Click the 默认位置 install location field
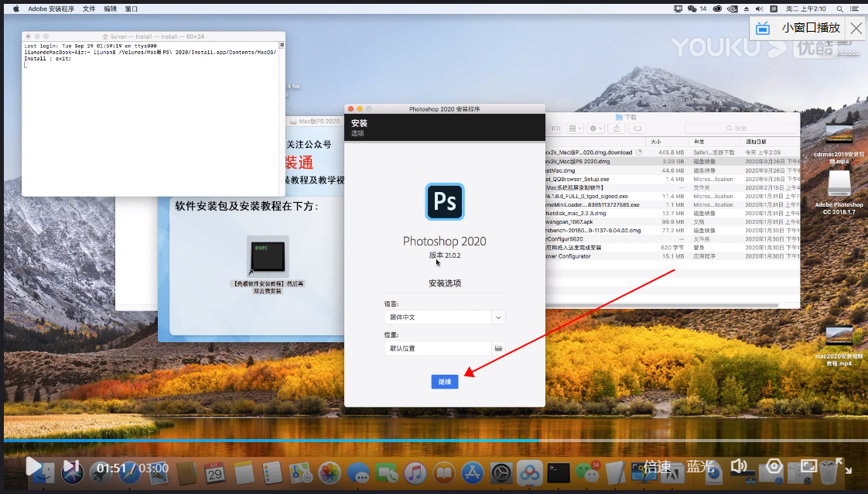The width and height of the screenshot is (868, 494). [437, 348]
